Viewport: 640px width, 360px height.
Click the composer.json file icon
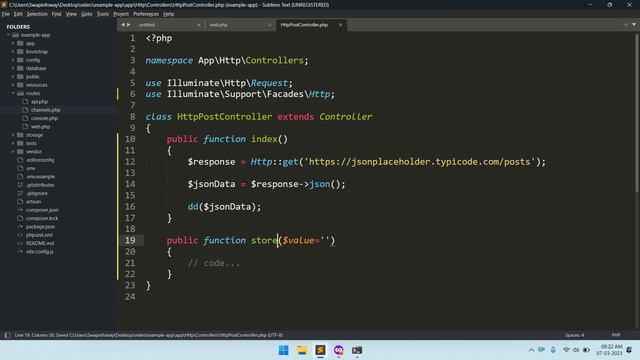click(20, 210)
